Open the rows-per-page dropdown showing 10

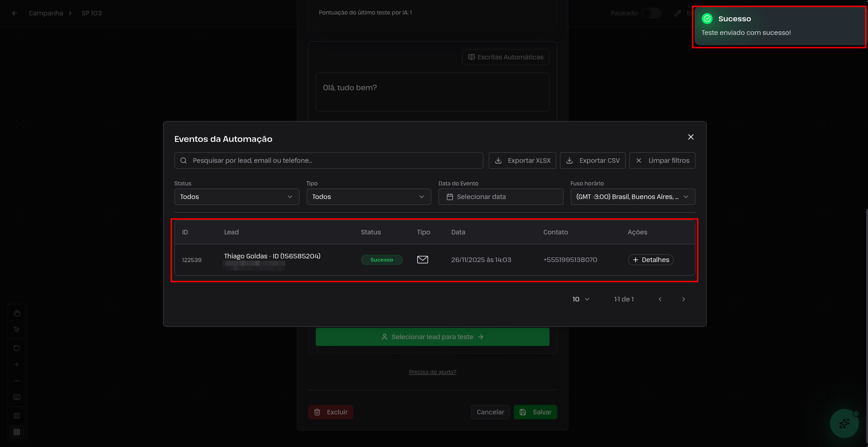581,299
